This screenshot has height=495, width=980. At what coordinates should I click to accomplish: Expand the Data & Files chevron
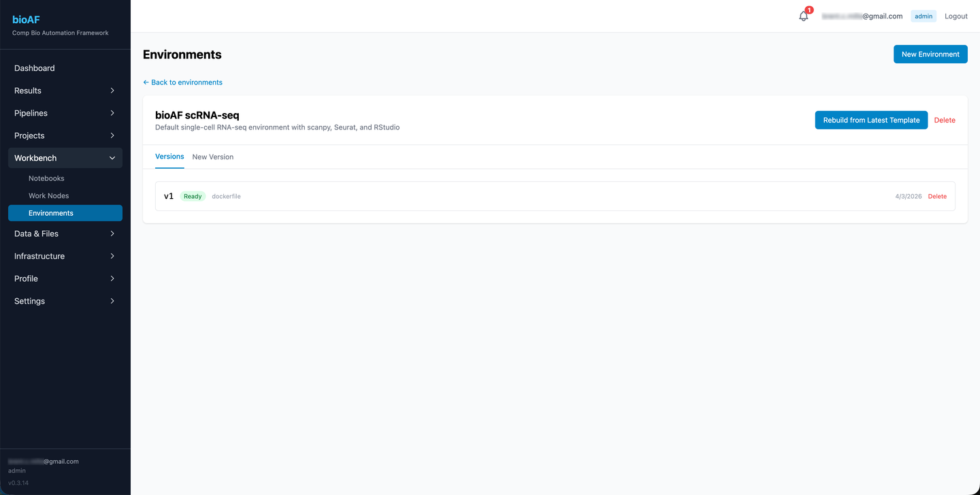coord(112,234)
